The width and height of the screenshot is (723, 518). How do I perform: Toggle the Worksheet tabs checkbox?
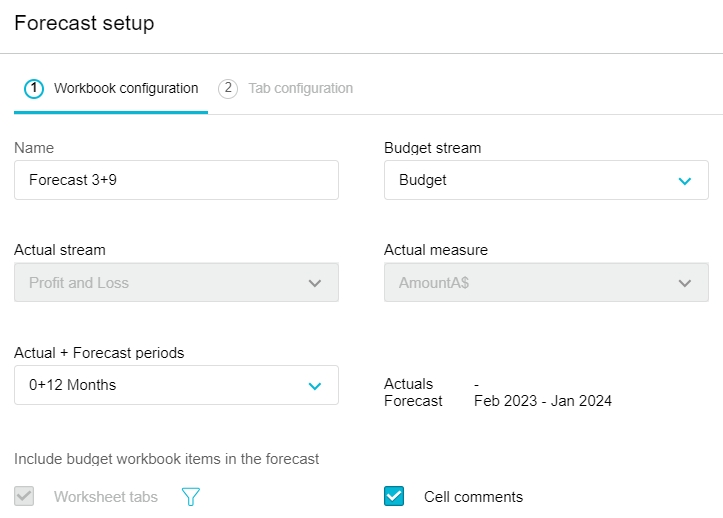(25, 496)
